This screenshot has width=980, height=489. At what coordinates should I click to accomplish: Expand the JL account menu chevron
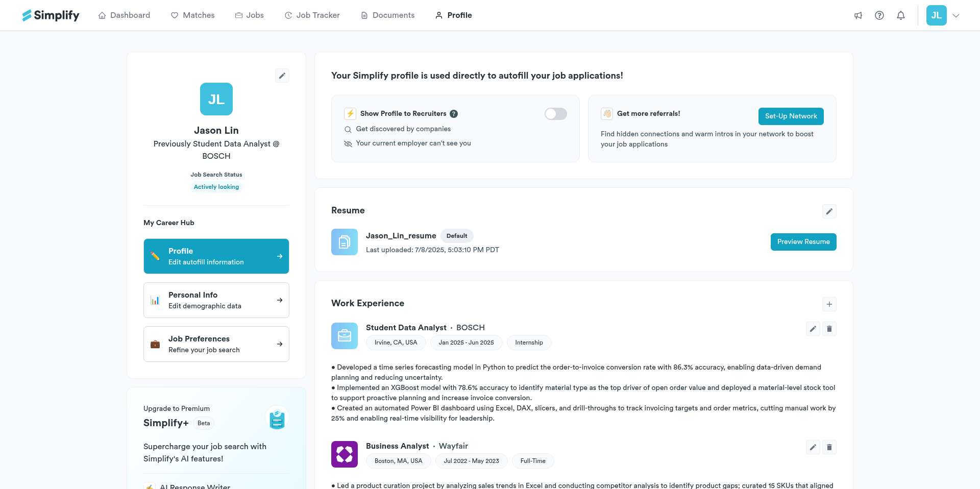[956, 15]
